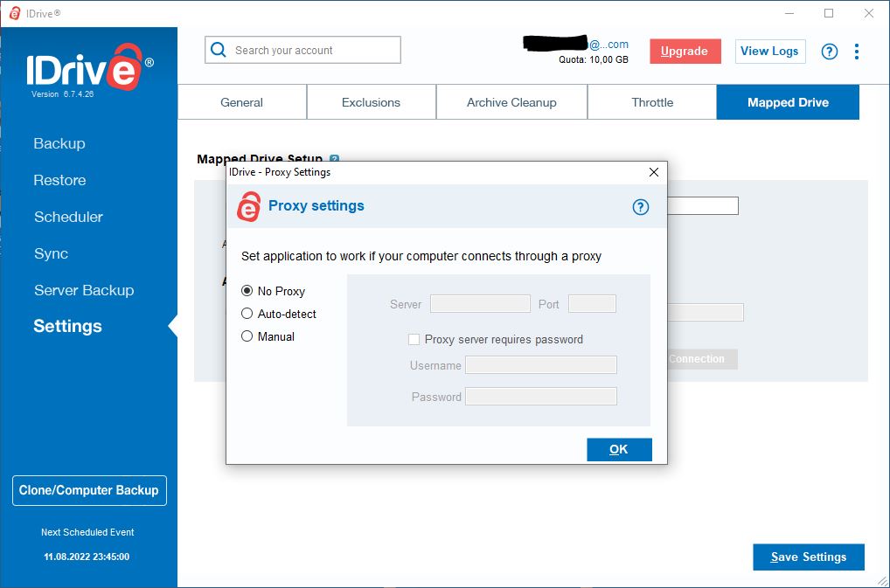Select the Auto-detect proxy option

[247, 314]
